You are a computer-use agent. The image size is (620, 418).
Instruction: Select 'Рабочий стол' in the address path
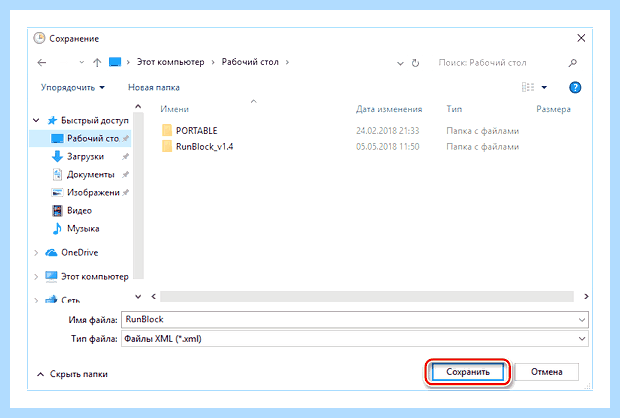coord(250,62)
